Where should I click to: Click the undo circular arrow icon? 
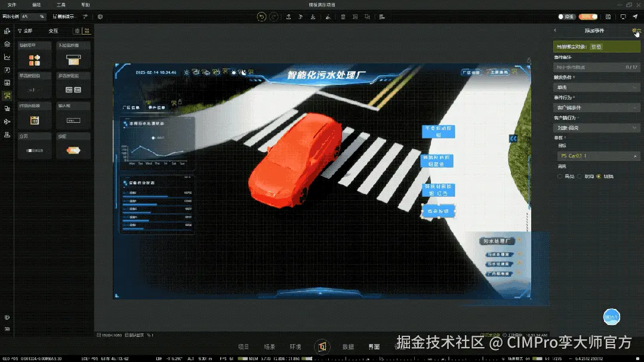point(261,17)
